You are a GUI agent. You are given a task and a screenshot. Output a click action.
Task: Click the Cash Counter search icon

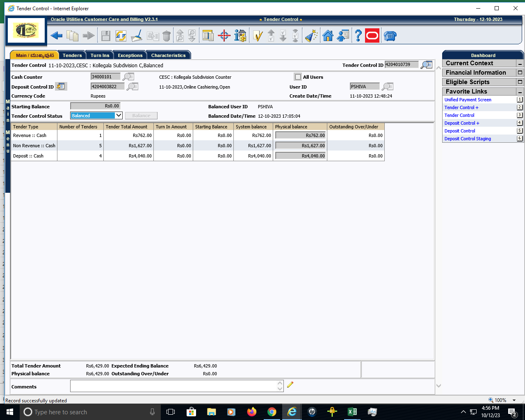click(128, 77)
